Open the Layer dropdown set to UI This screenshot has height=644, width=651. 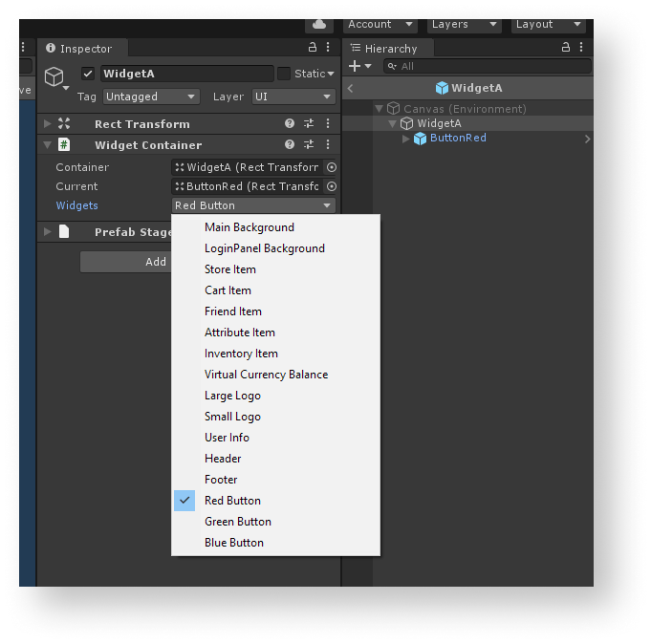coord(293,97)
